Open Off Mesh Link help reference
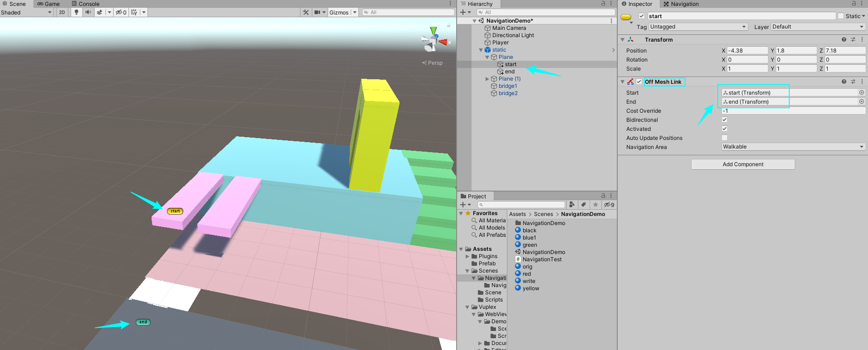Screen dimensions: 868x350 pyautogui.click(x=844, y=82)
